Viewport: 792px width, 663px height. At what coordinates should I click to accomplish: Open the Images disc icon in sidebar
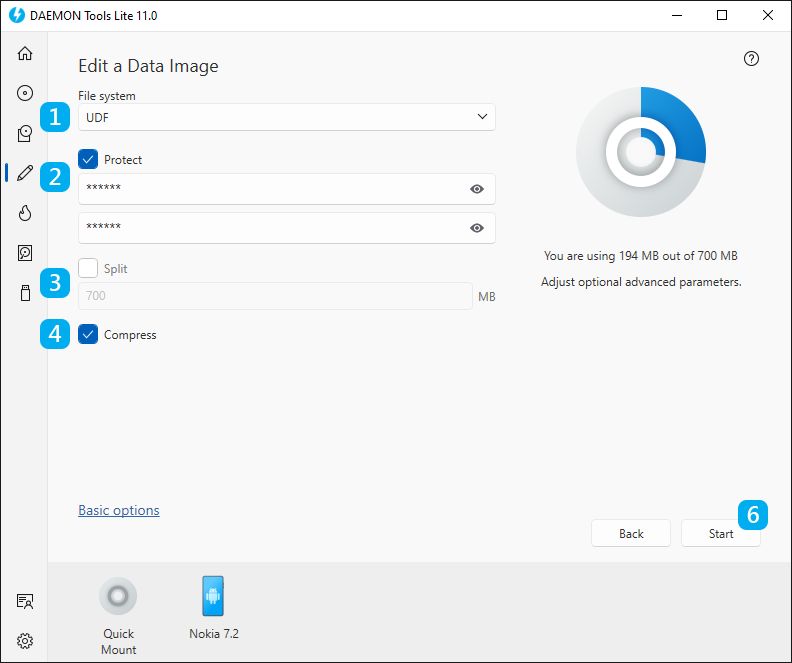click(x=25, y=93)
